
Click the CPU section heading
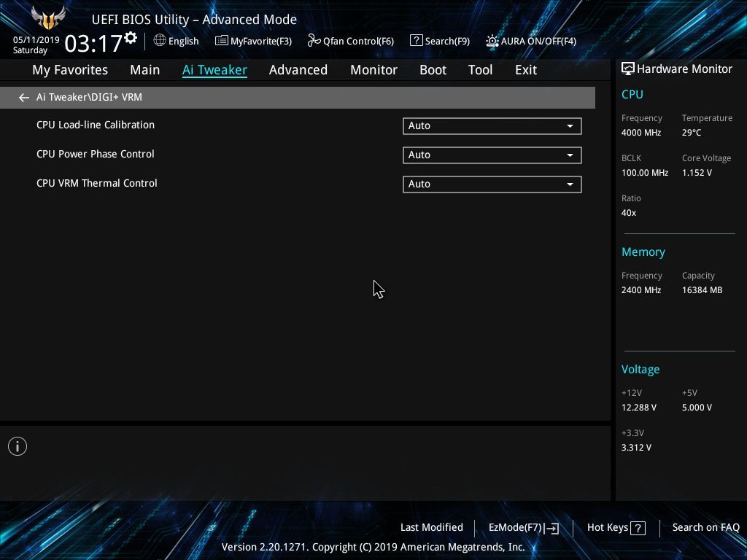(x=632, y=94)
